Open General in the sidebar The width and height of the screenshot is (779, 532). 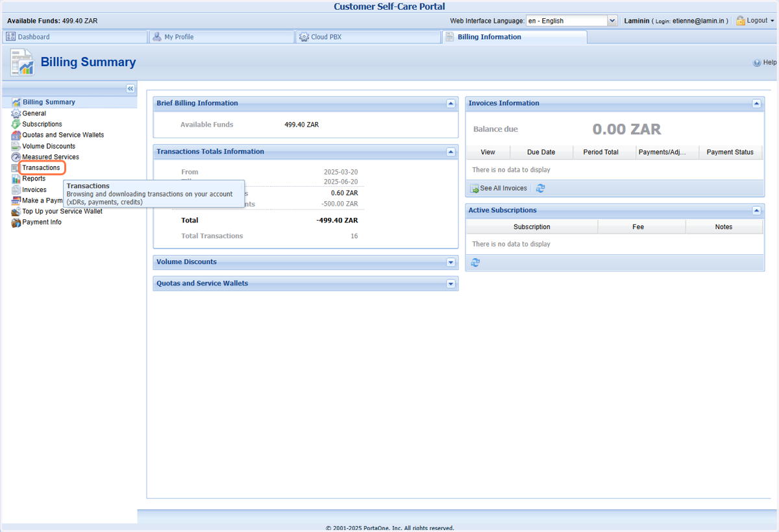34,114
